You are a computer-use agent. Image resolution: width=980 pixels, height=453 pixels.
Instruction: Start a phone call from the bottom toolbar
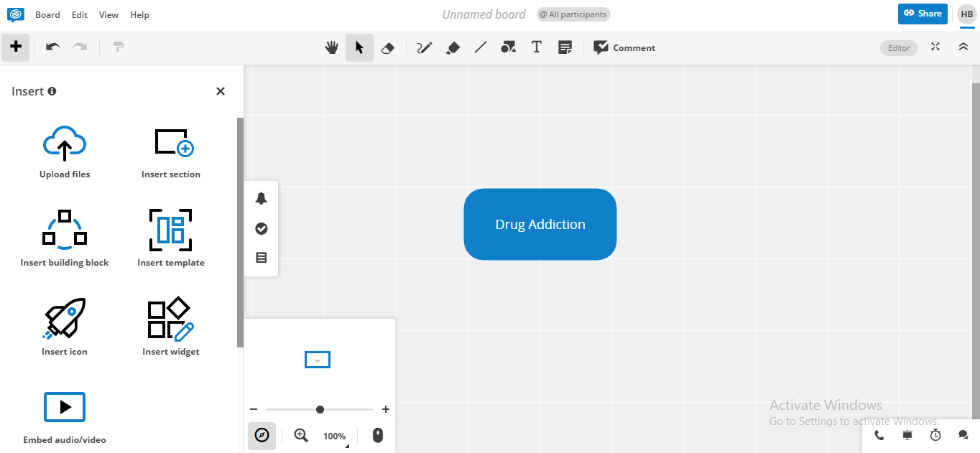[x=879, y=435]
